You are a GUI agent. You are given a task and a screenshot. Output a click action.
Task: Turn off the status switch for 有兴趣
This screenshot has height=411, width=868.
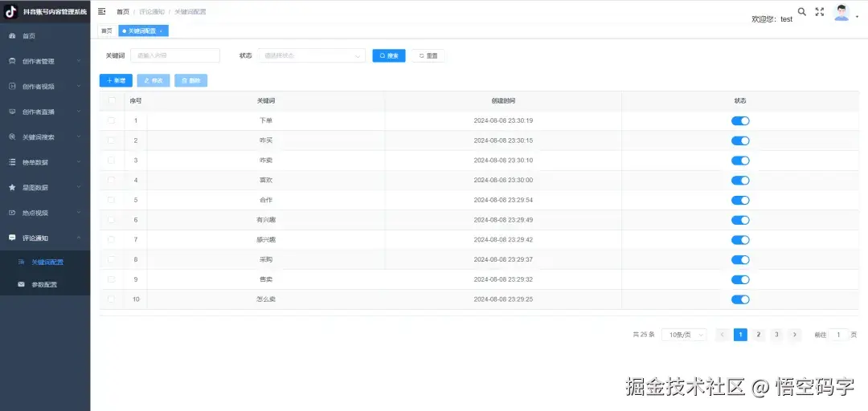click(x=740, y=220)
